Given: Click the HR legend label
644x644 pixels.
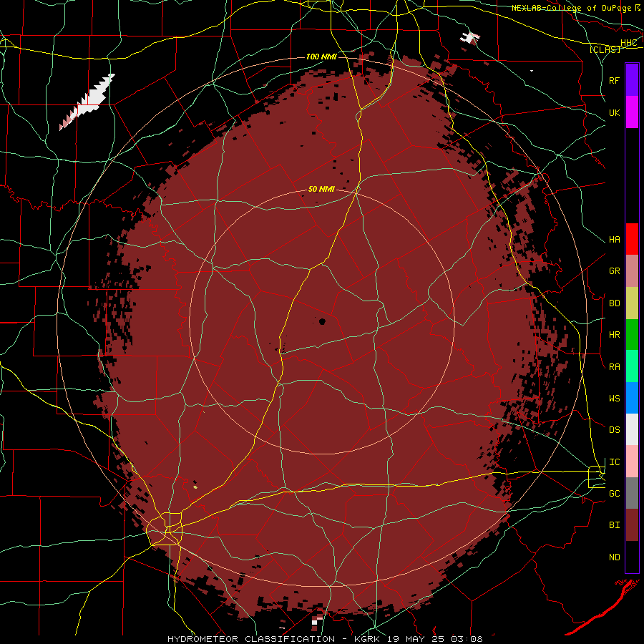Looking at the screenshot, I should [x=614, y=335].
